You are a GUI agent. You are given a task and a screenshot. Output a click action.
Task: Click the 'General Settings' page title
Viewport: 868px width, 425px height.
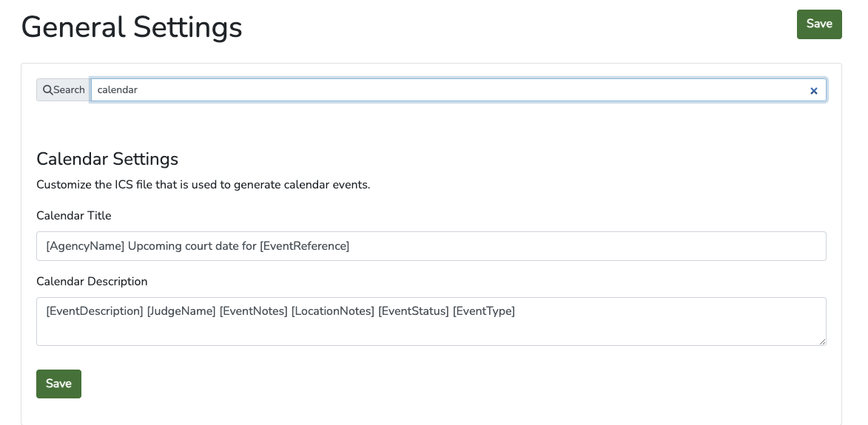click(132, 27)
